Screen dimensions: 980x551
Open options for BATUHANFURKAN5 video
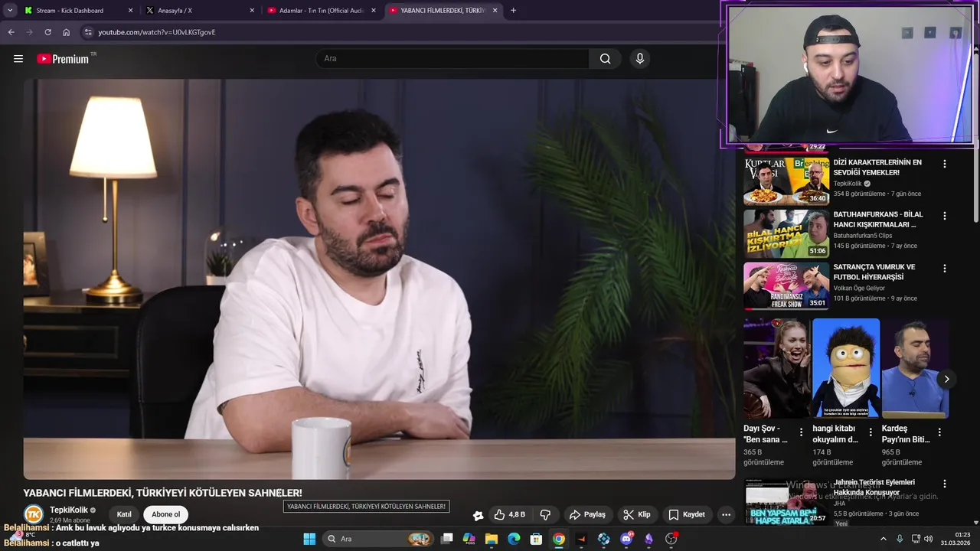944,216
